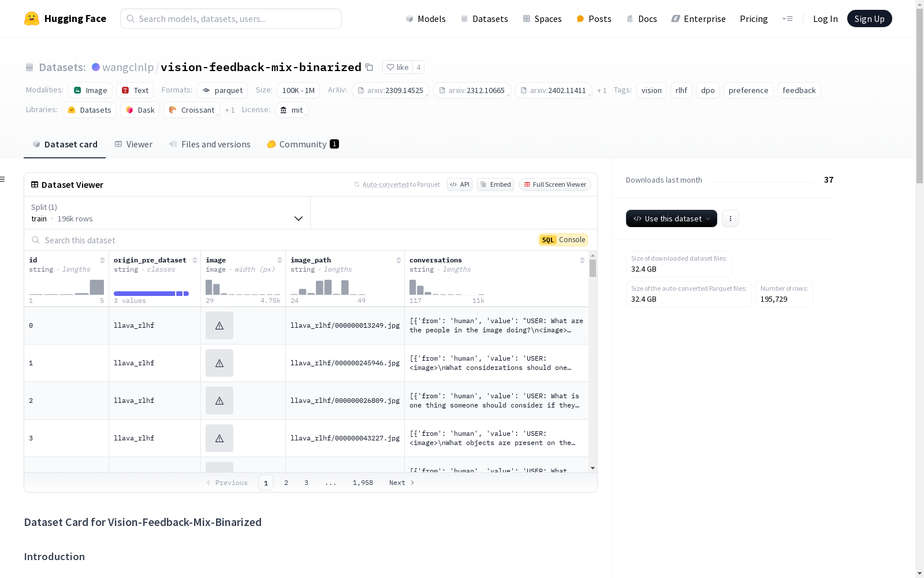Open the three-dot dataset options menu
Image resolution: width=924 pixels, height=578 pixels.
click(731, 218)
